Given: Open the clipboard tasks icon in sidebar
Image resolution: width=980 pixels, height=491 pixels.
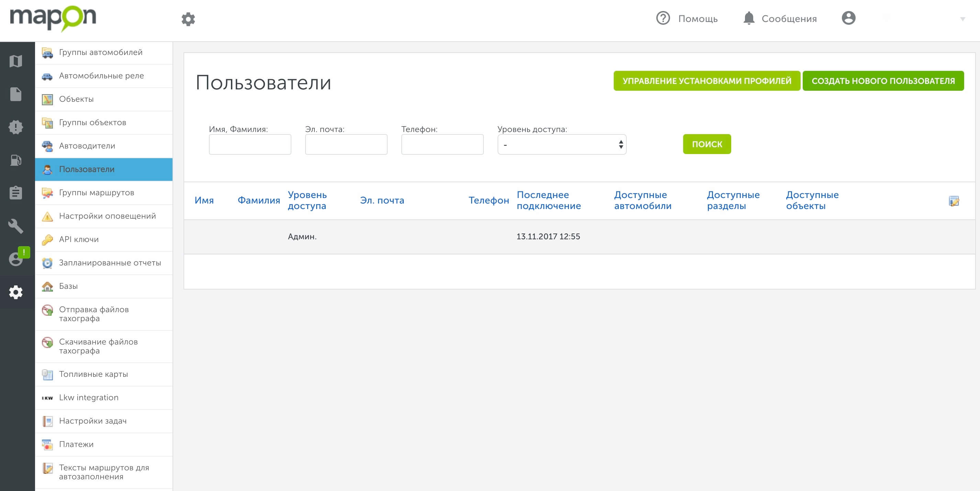Looking at the screenshot, I should [x=15, y=193].
